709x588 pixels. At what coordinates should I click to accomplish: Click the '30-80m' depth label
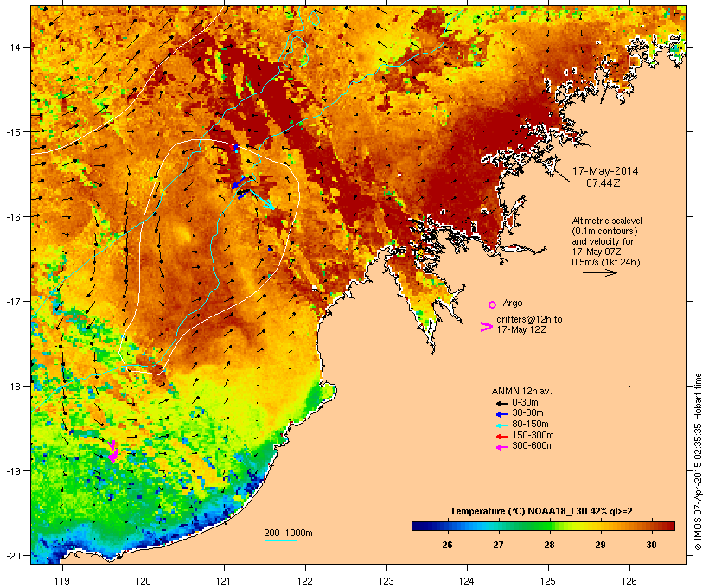pos(527,413)
